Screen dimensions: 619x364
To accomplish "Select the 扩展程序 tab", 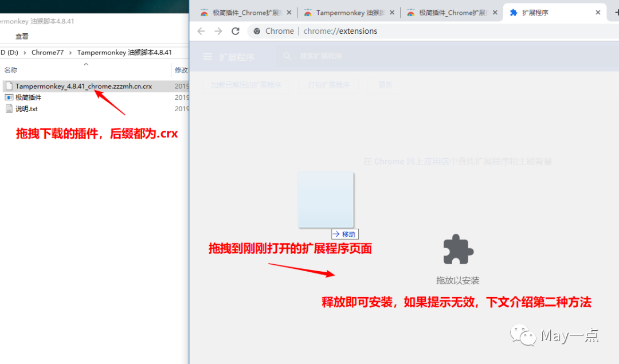I will click(555, 13).
